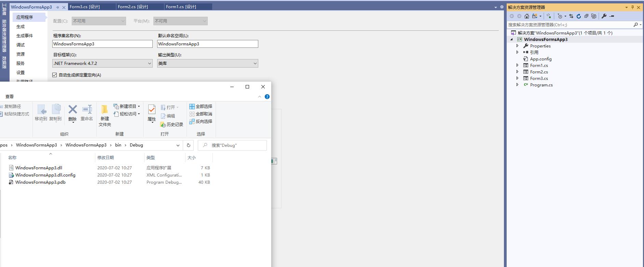This screenshot has height=267, width=644.
Task: Open the blue Help icon in Explorer
Action: point(267,97)
